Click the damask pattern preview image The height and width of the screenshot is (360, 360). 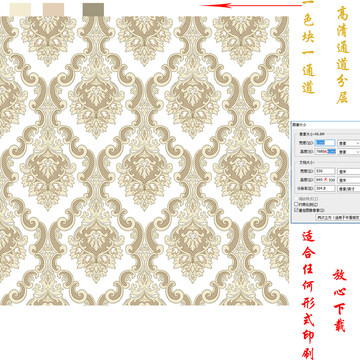coord(144,161)
